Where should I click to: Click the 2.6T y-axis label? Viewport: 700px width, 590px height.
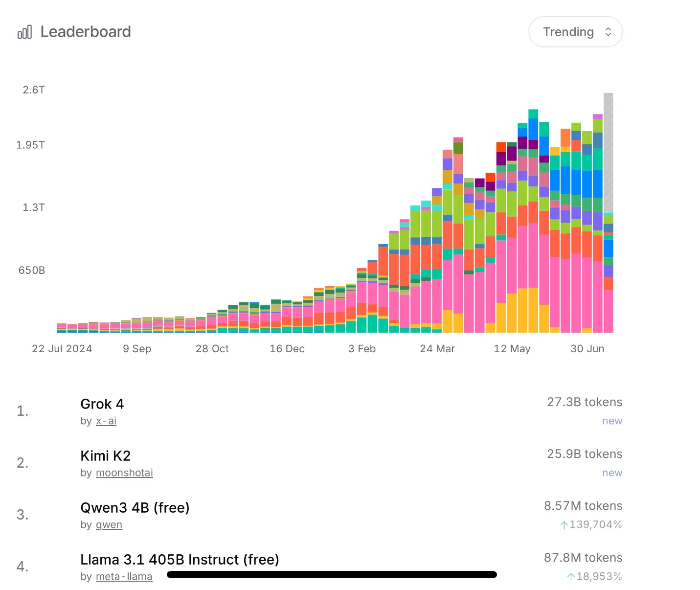34,90
